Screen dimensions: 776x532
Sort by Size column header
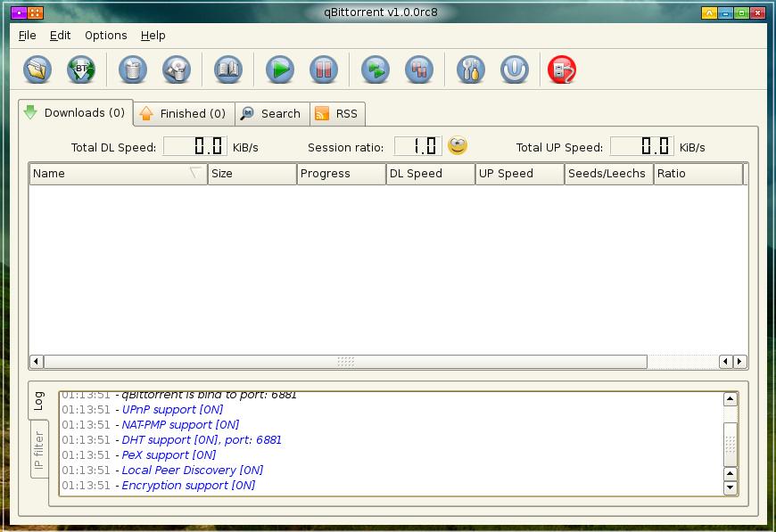[252, 174]
